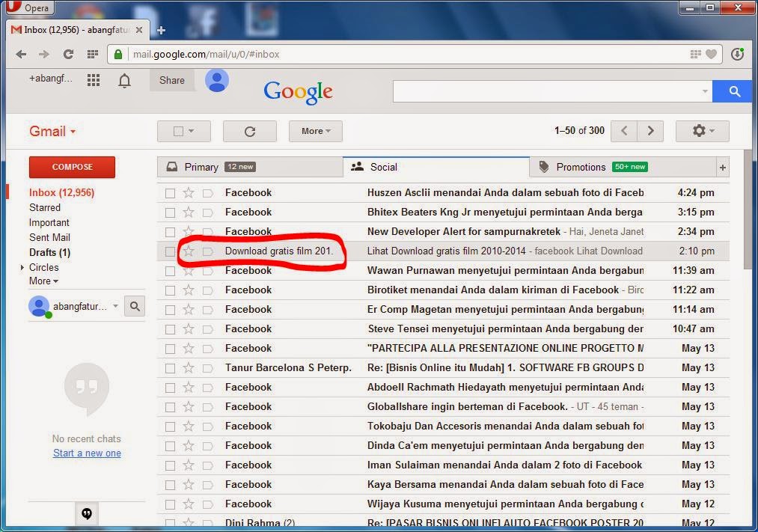Star the Huszen Asclii Facebook email
The width and height of the screenshot is (758, 532).
(x=189, y=193)
